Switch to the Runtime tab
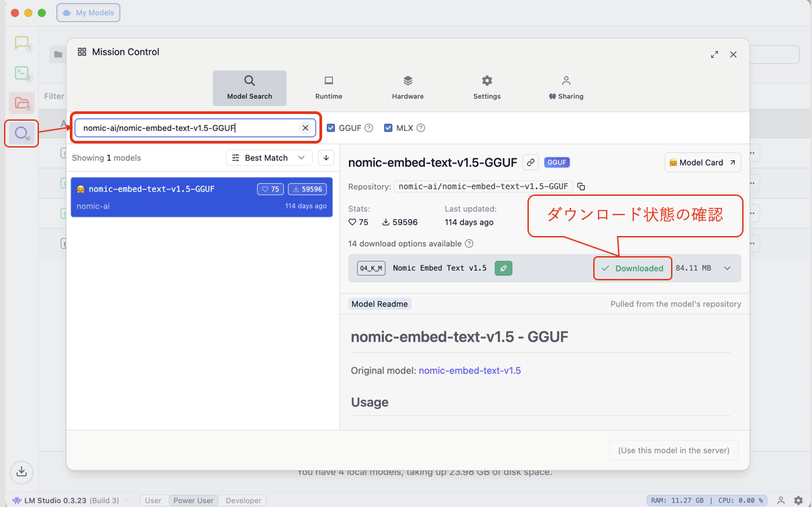Image resolution: width=812 pixels, height=507 pixels. [329, 88]
